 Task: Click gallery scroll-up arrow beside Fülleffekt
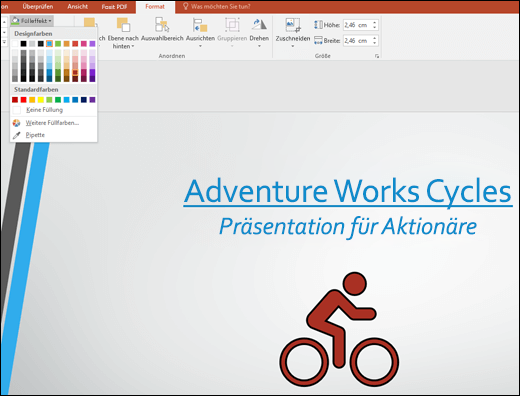[4, 22]
